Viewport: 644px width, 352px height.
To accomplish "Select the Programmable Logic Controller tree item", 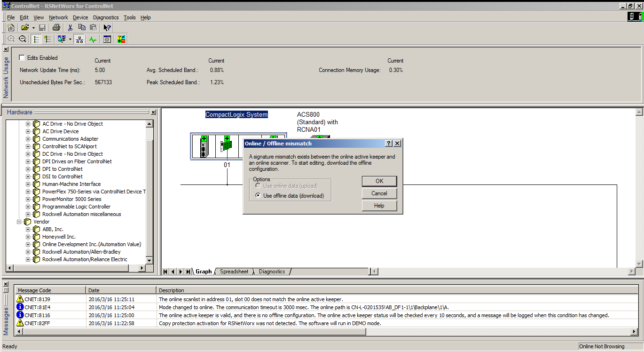I will (x=76, y=207).
